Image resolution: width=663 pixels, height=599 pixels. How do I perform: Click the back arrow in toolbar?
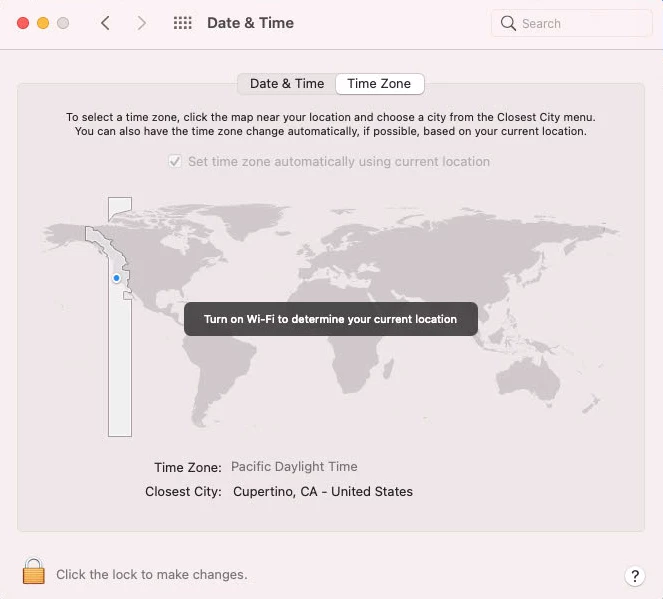105,23
